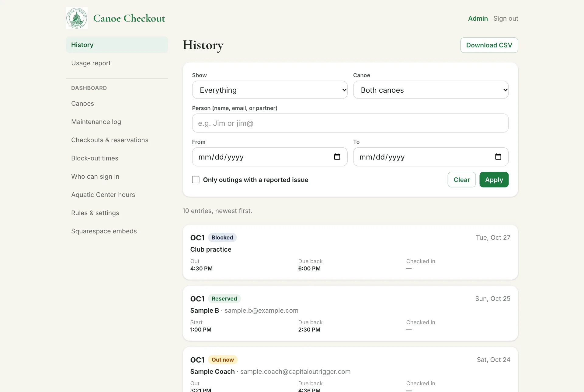Focus the Person name or email field
The image size is (584, 392).
click(350, 123)
